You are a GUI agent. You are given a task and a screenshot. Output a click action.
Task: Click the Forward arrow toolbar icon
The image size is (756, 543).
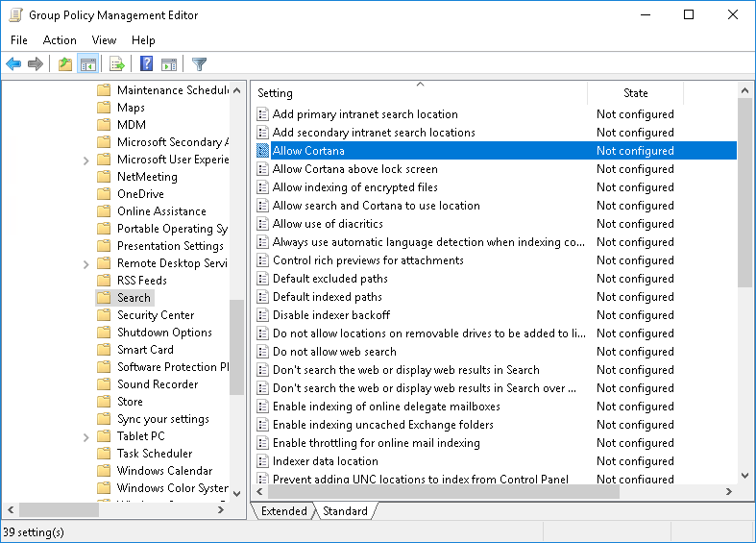36,64
